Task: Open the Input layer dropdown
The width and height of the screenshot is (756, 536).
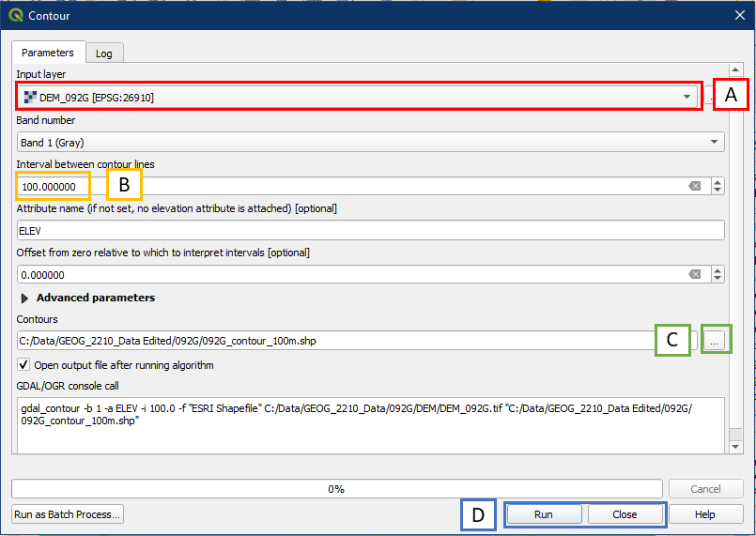Action: (x=687, y=97)
